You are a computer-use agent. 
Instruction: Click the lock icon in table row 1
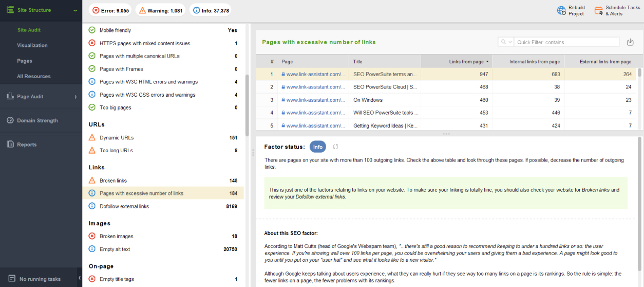(283, 74)
